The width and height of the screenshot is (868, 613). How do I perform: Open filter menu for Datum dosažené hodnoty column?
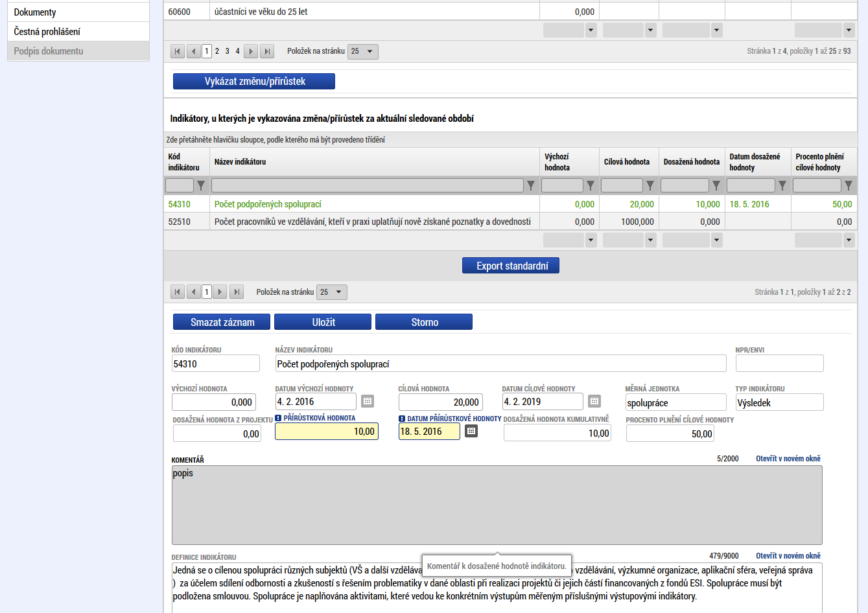pyautogui.click(x=782, y=185)
